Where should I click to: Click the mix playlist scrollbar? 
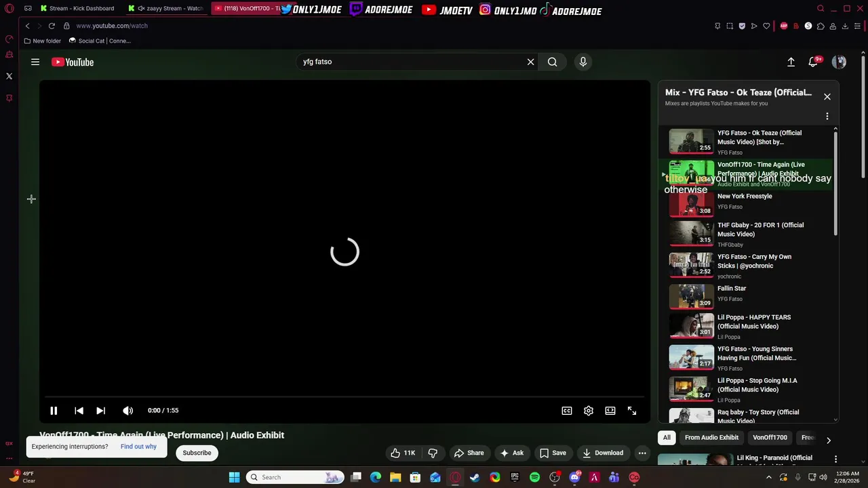coord(835,183)
